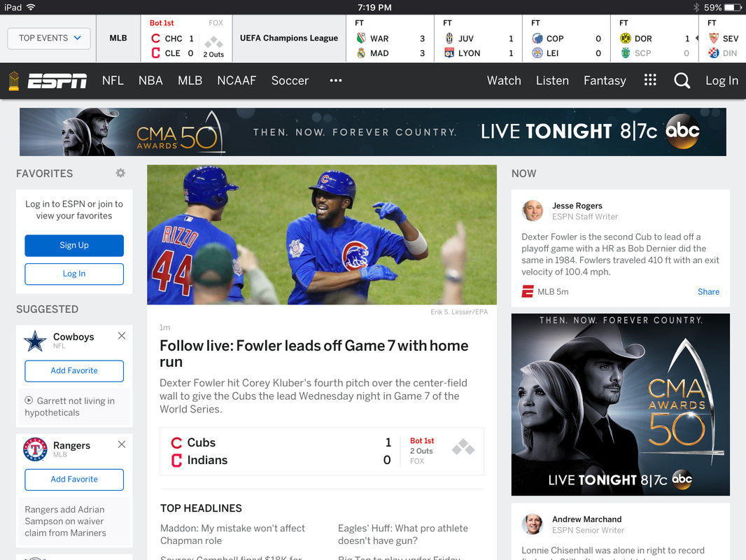This screenshot has height=560, width=746.
Task: Play the Garrett video clip icon
Action: pos(29,400)
